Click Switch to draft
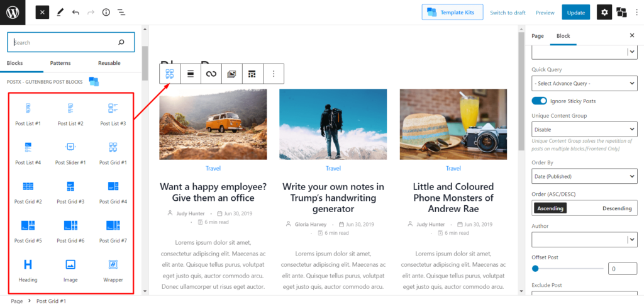This screenshot has height=304, width=644. click(x=508, y=13)
